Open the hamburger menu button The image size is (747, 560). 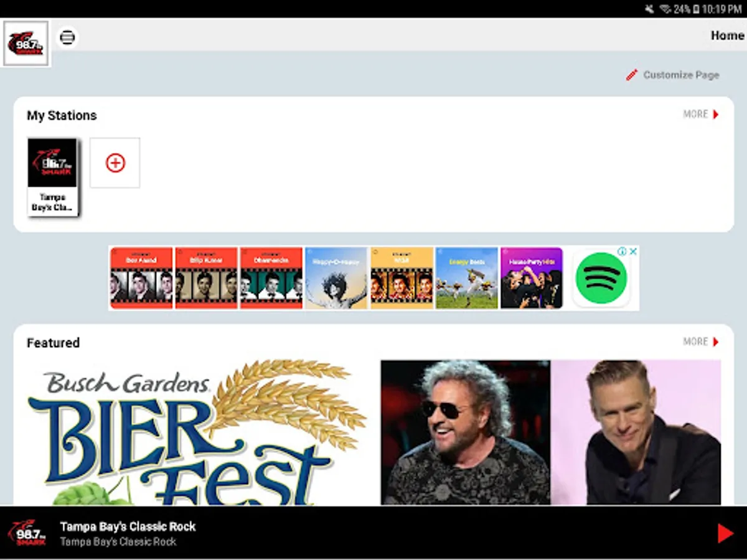[x=67, y=37]
